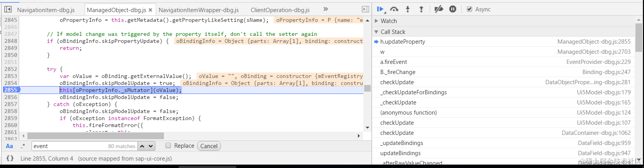The height and width of the screenshot is (168, 644).
Task: Click Line 2855, Column 4 status text
Action: click(x=47, y=159)
